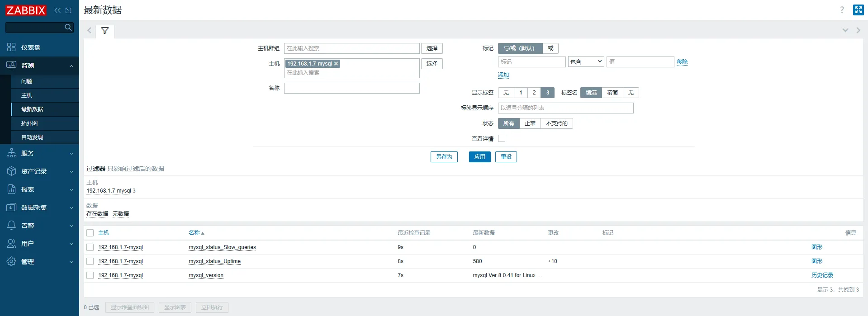
Task: Sort table by 名称 column header
Action: click(196, 233)
